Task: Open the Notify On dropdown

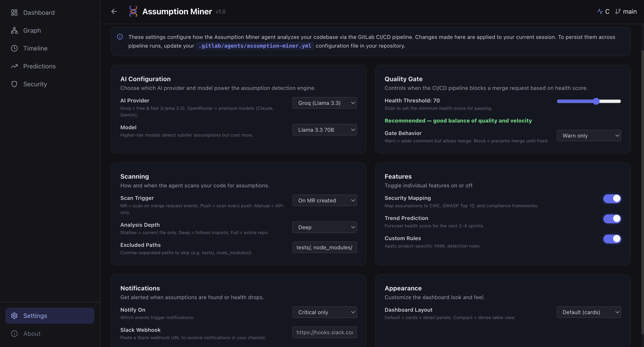Action: 324,312
